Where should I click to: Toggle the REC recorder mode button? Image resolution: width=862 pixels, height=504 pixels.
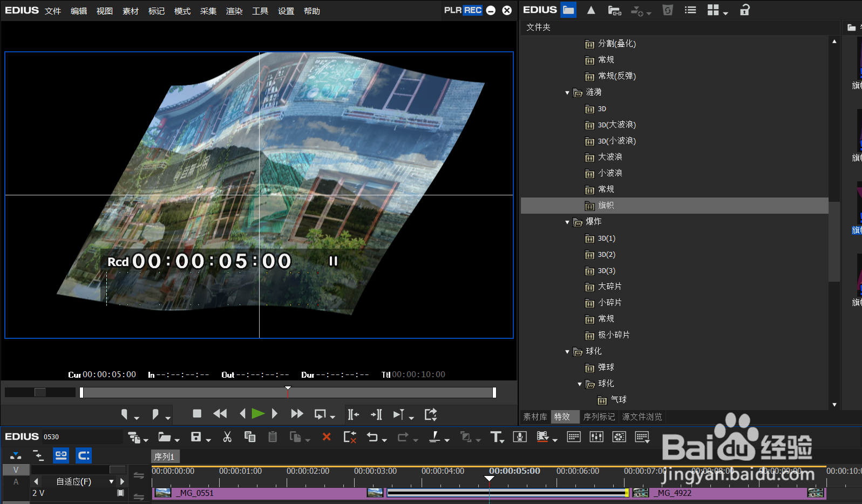tap(473, 10)
